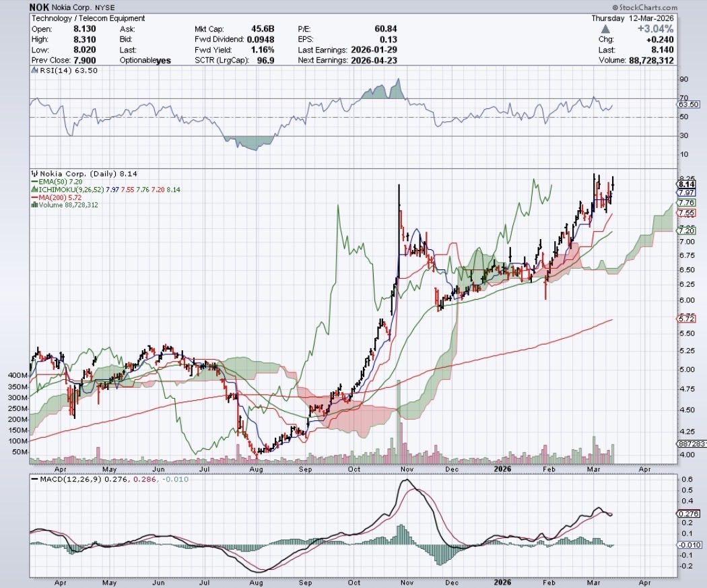707x588 pixels.
Task: Click the up-triangle price change icon
Action: [605, 29]
